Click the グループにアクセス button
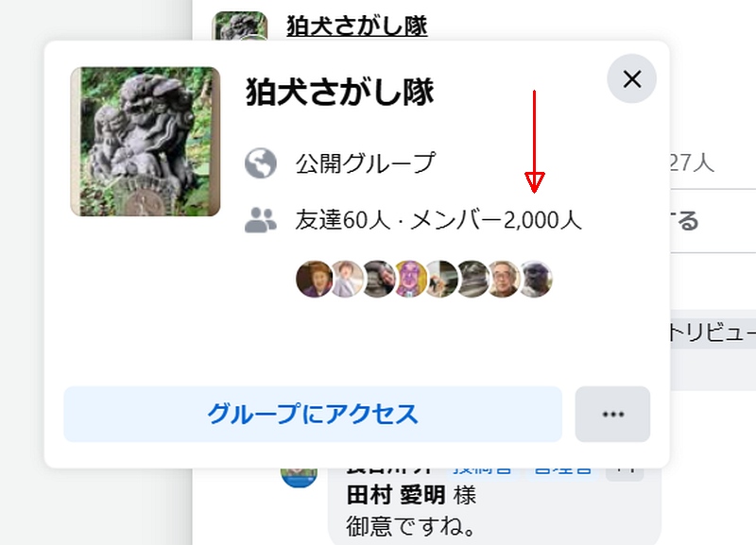The height and width of the screenshot is (545, 756). point(313,414)
